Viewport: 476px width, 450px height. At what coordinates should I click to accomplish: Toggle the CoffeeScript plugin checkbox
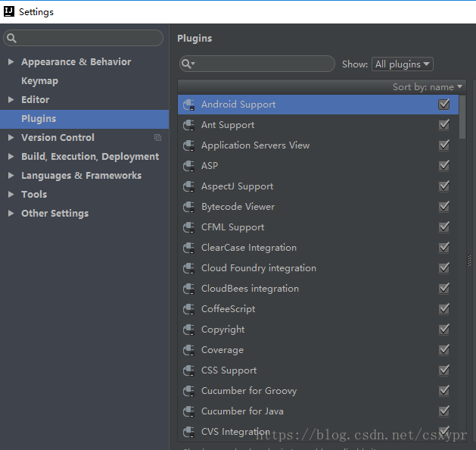(x=443, y=309)
